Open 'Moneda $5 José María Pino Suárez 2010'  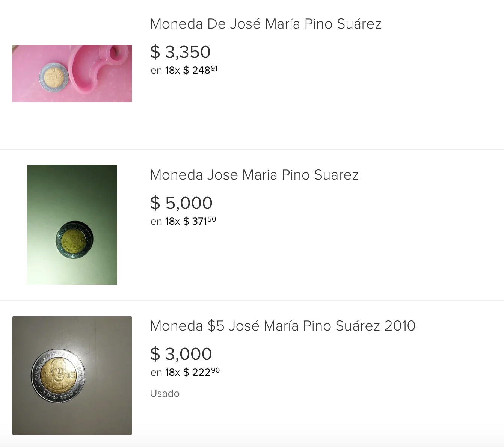(x=282, y=326)
